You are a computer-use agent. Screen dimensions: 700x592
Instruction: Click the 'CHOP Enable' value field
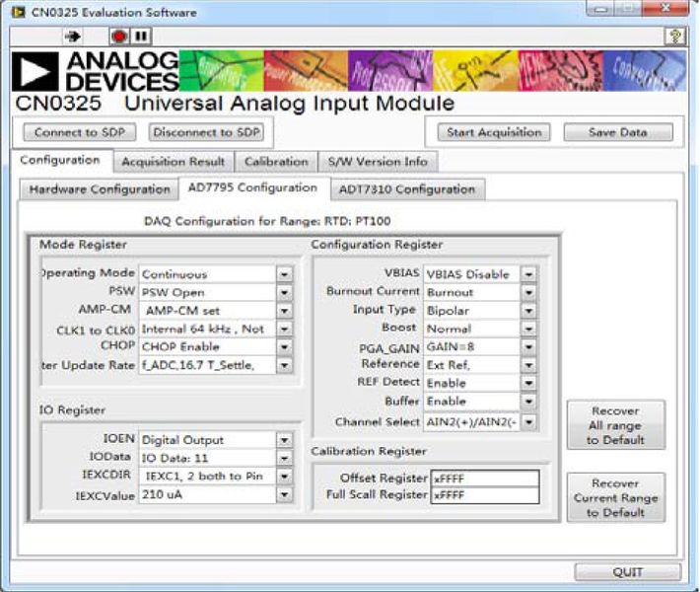208,347
